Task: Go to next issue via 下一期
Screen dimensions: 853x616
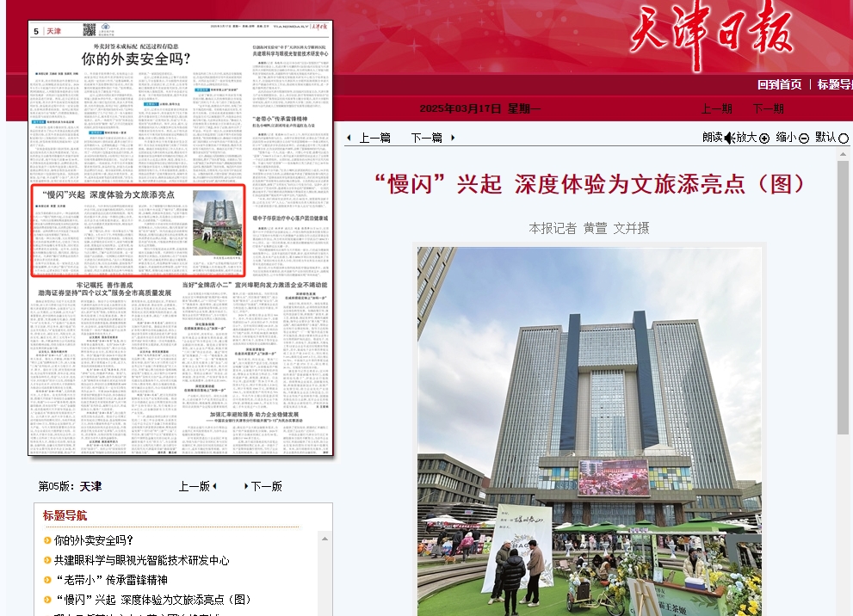Action: point(768,108)
